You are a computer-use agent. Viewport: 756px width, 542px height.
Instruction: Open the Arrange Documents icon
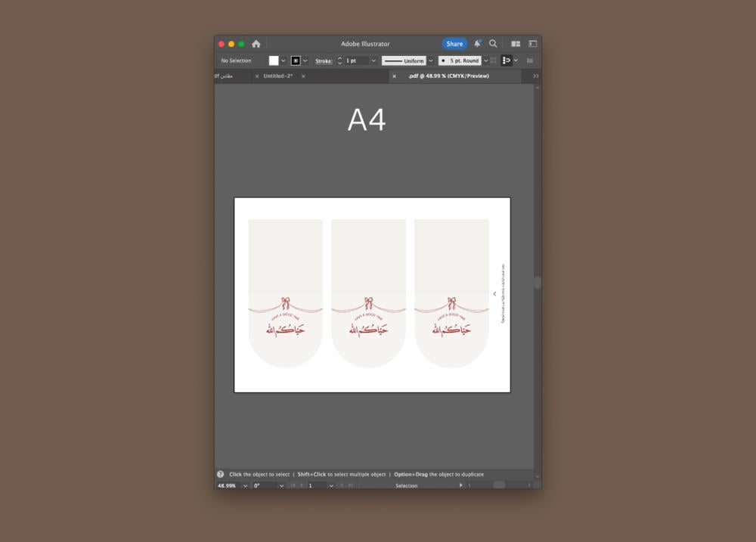(516, 44)
